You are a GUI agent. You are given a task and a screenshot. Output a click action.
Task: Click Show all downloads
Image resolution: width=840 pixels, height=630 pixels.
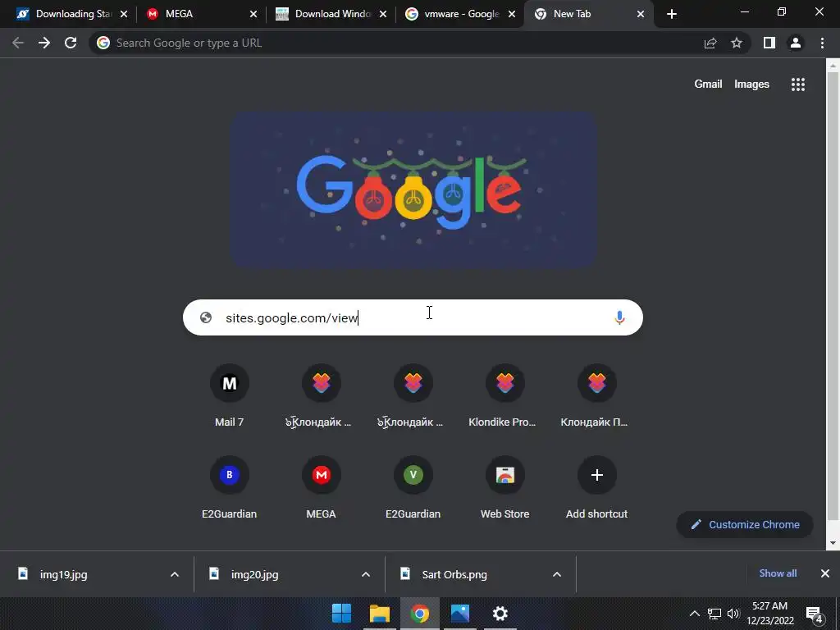pos(778,573)
